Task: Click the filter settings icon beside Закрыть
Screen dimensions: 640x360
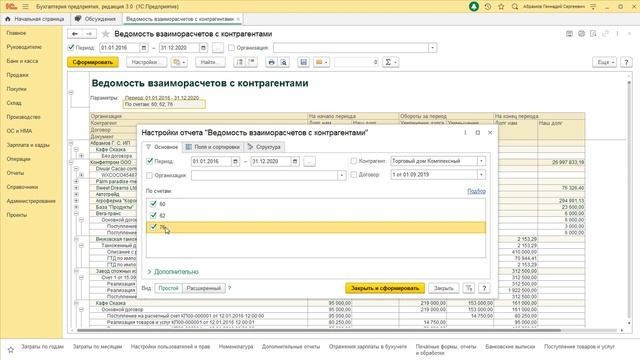Action: [x=469, y=288]
